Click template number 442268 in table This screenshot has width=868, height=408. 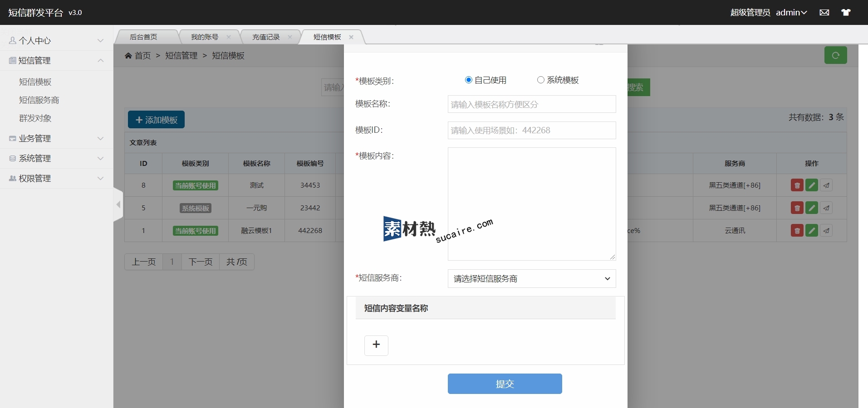pos(310,231)
